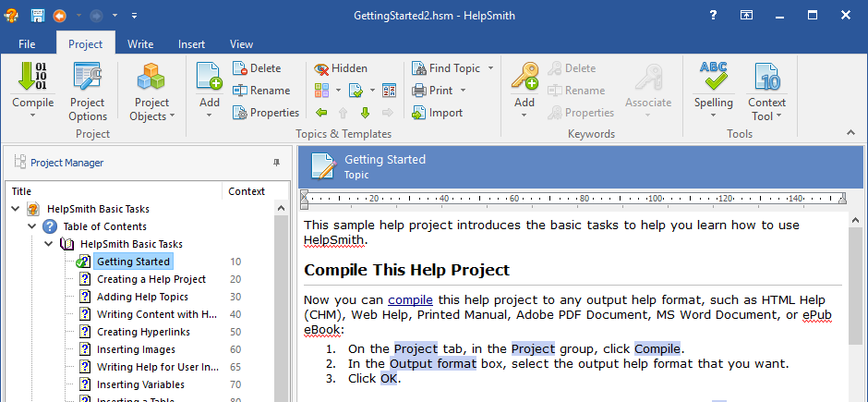Click the Compile icon
This screenshot has width=868, height=402.
click(x=32, y=77)
